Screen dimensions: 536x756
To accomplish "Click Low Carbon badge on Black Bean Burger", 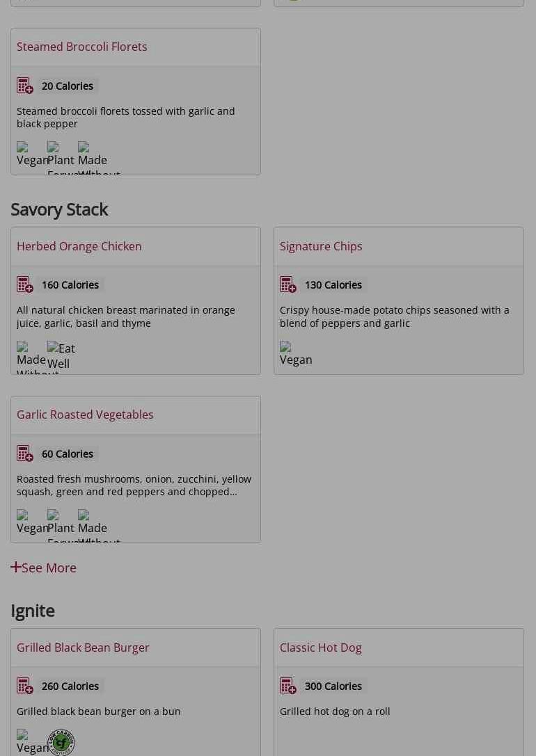I will point(61,742).
